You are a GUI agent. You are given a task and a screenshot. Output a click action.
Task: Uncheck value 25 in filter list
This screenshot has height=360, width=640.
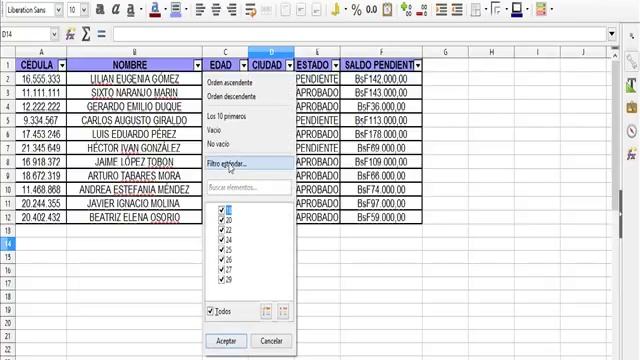coord(222,250)
